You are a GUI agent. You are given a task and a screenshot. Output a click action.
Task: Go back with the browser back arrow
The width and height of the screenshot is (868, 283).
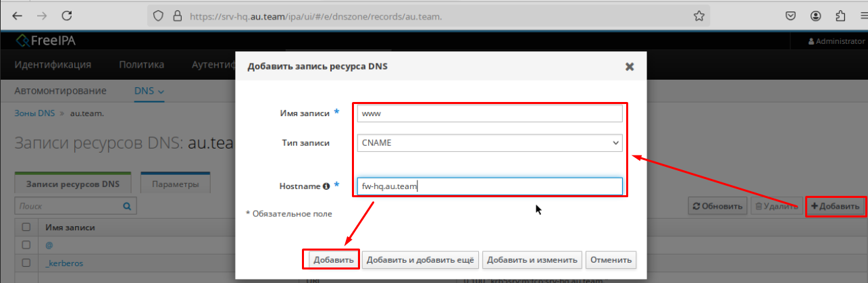(16, 15)
